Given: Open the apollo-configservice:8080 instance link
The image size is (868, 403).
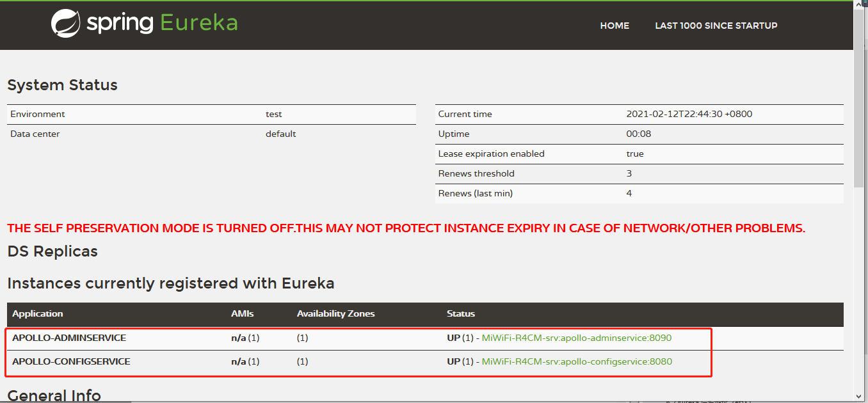Looking at the screenshot, I should 577,361.
